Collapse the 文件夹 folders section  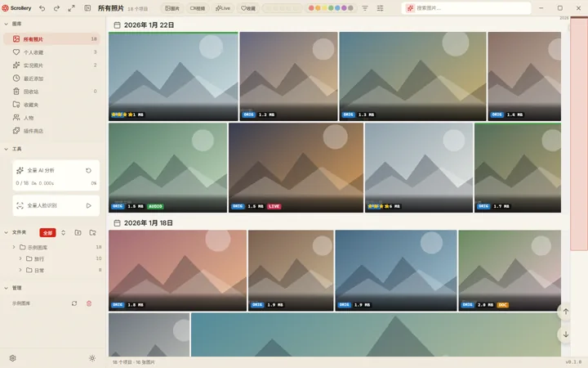pos(6,232)
